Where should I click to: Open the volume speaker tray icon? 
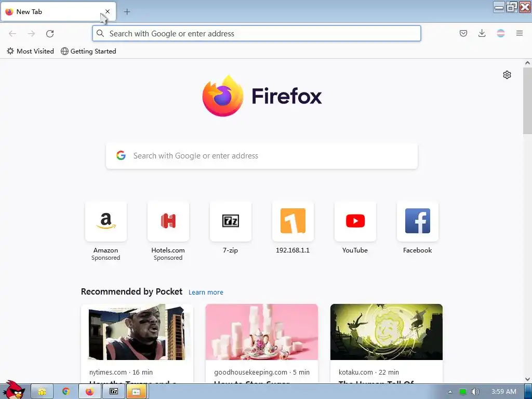[x=475, y=392]
